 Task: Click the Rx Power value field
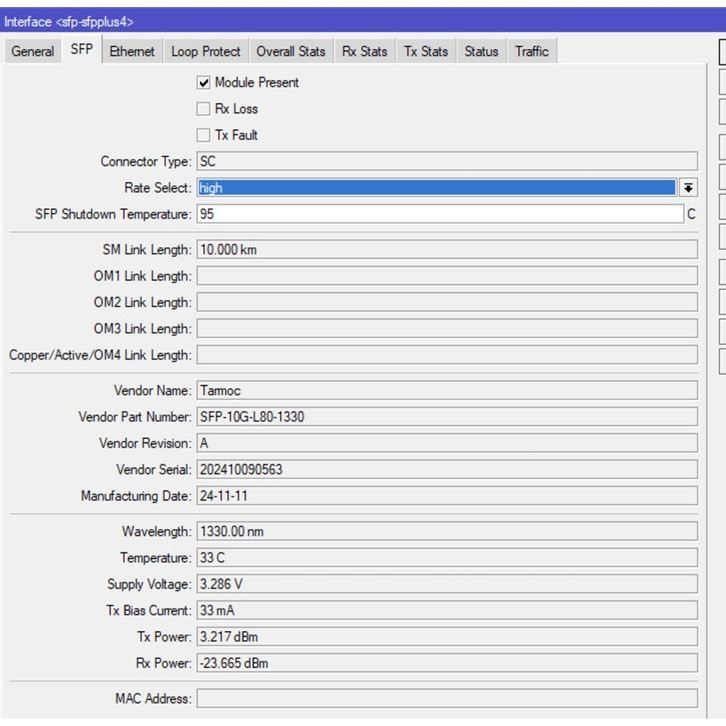pyautogui.click(x=446, y=663)
